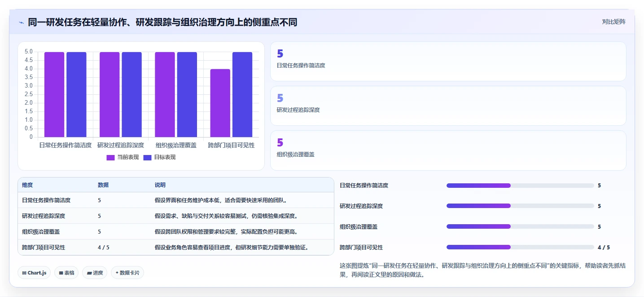Image resolution: width=644 pixels, height=297 pixels.
Task: Click the 日常任务操作简洁度 chart axis label
Action: point(66,145)
